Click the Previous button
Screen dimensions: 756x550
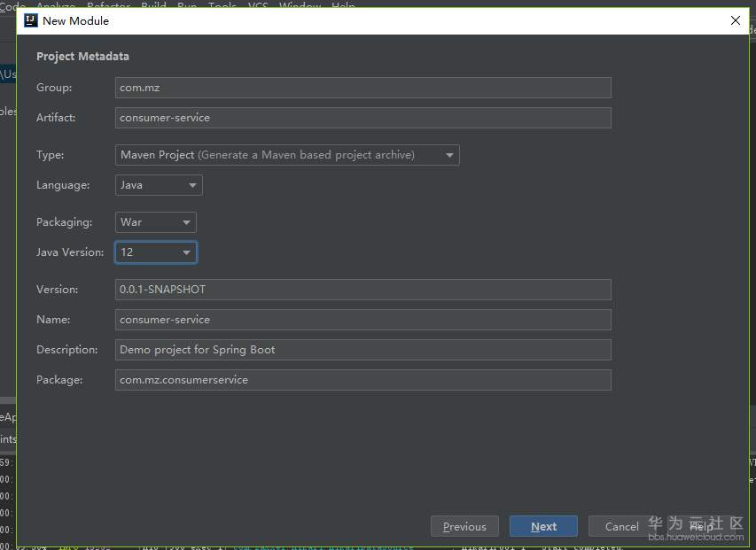pyautogui.click(x=464, y=526)
